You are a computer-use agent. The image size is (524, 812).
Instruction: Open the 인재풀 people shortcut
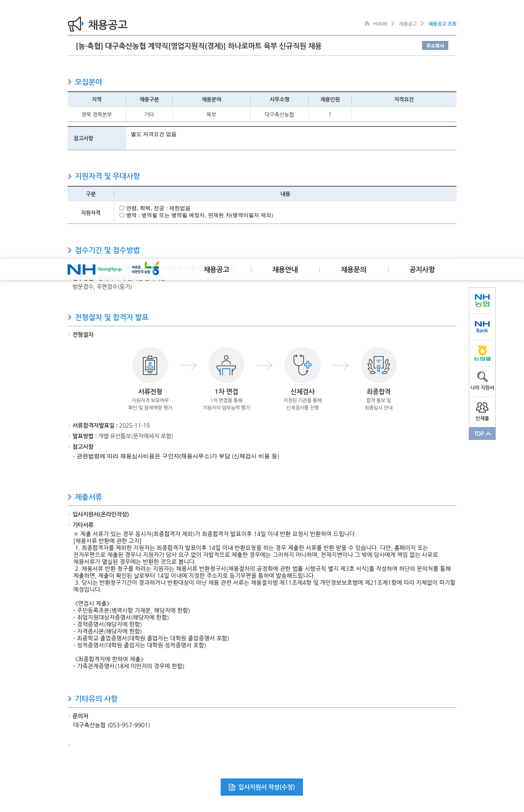[482, 411]
